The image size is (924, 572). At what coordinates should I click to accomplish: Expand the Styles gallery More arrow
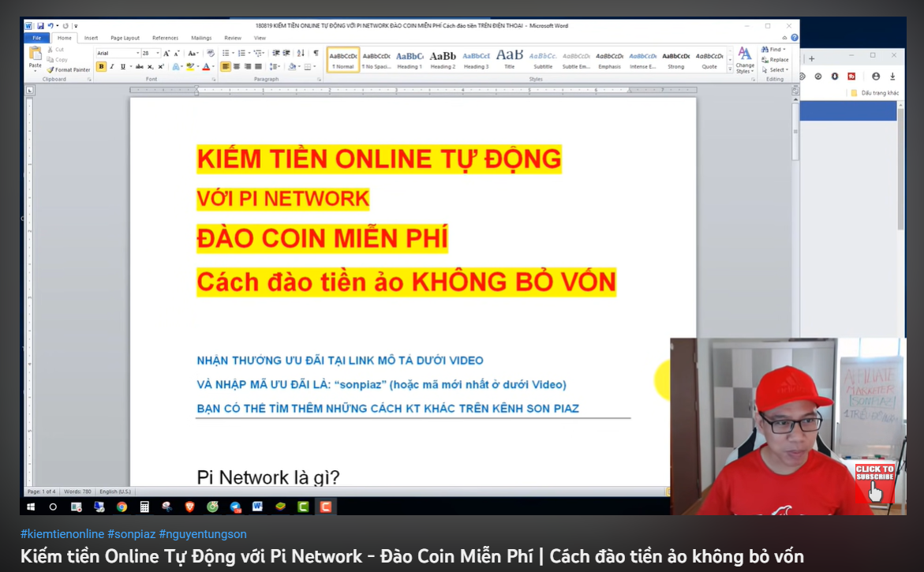(730, 69)
